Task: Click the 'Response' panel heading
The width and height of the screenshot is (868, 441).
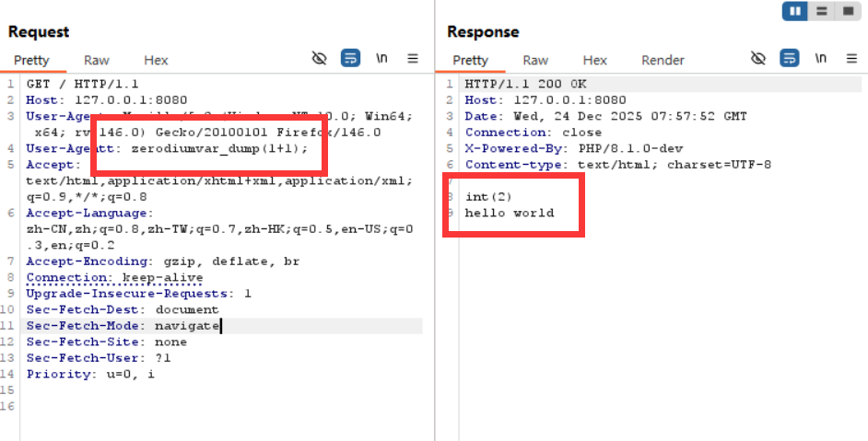Action: tap(483, 32)
